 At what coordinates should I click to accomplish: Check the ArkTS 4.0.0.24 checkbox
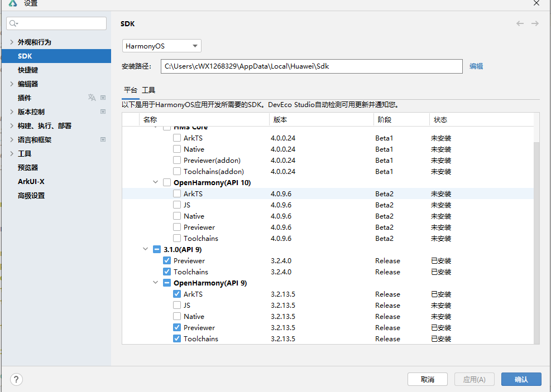pyautogui.click(x=177, y=138)
